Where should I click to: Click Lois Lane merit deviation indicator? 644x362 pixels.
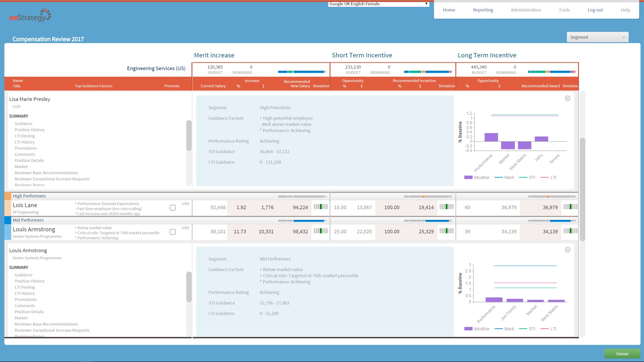pyautogui.click(x=321, y=207)
